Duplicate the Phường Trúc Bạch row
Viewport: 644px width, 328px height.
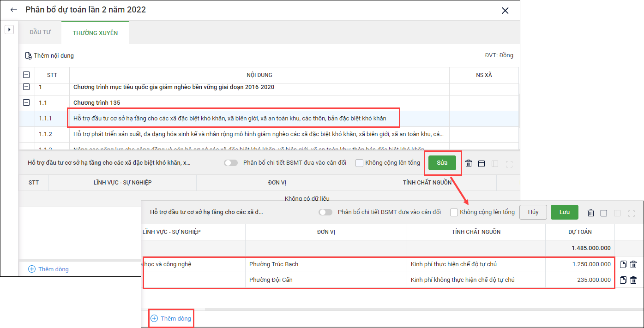[x=623, y=264]
